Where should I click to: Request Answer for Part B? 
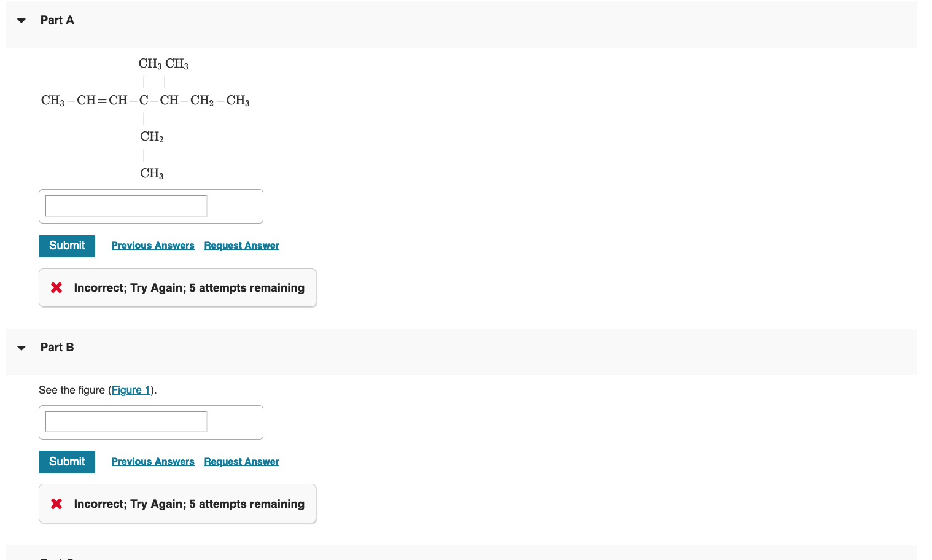241,461
